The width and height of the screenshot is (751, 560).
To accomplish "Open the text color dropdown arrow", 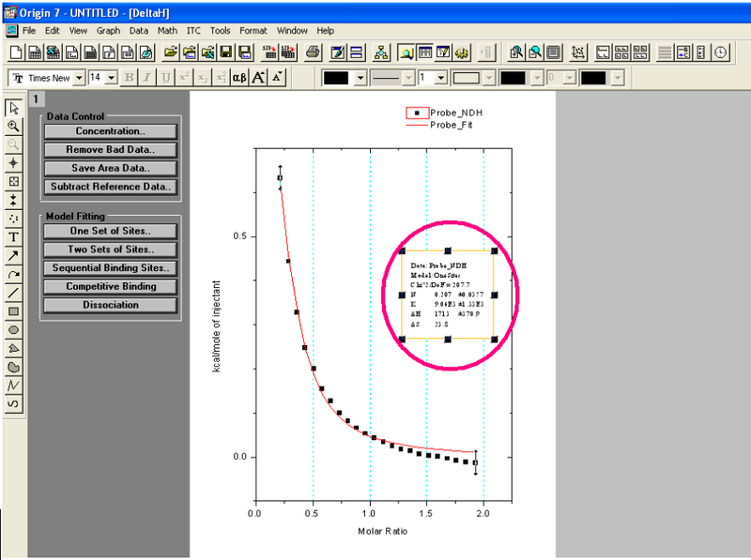I will (360, 78).
